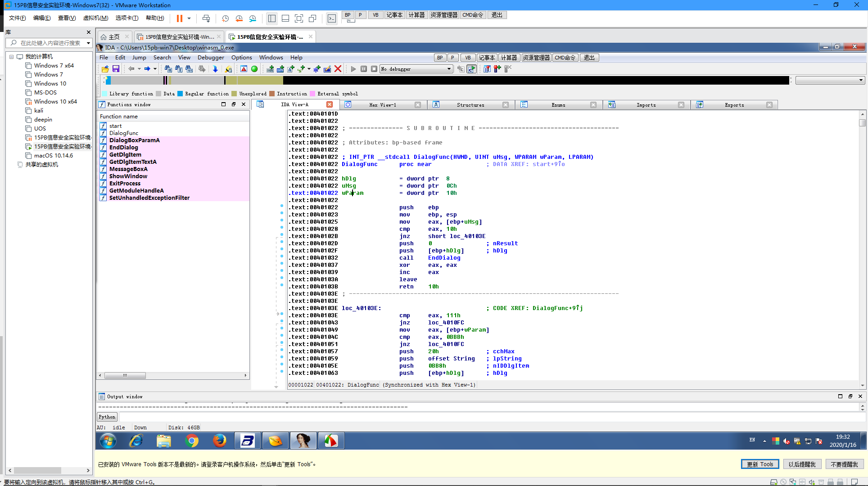Switch to the Hex View-1 tab
The height and width of the screenshot is (486, 868).
click(x=382, y=105)
